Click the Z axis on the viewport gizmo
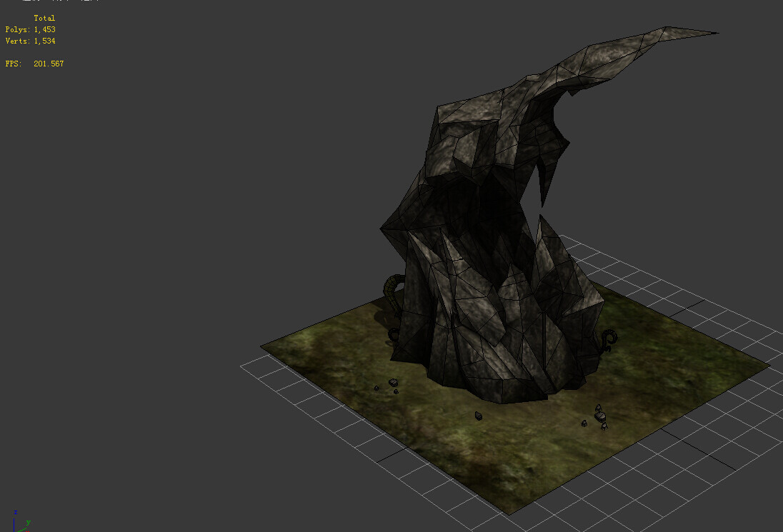The image size is (783, 532). point(14,512)
